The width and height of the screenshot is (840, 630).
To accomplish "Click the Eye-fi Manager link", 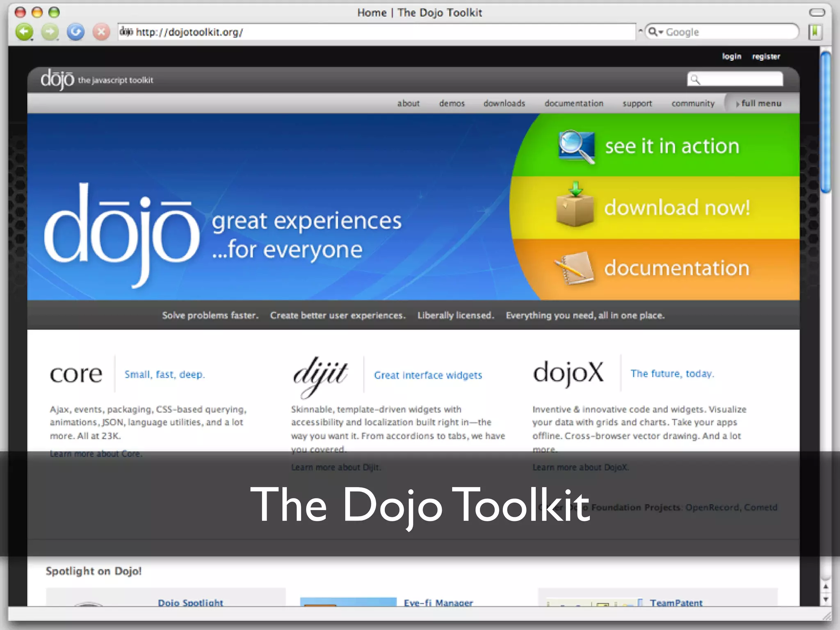I will [438, 603].
